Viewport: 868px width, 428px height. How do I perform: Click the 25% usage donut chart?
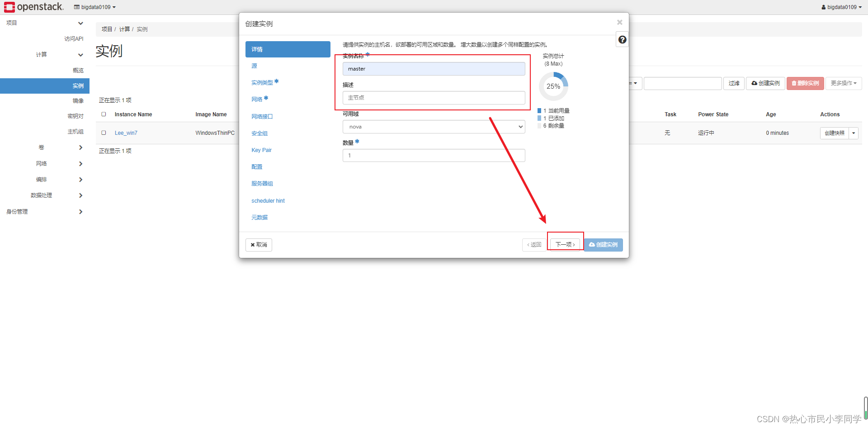click(x=553, y=86)
